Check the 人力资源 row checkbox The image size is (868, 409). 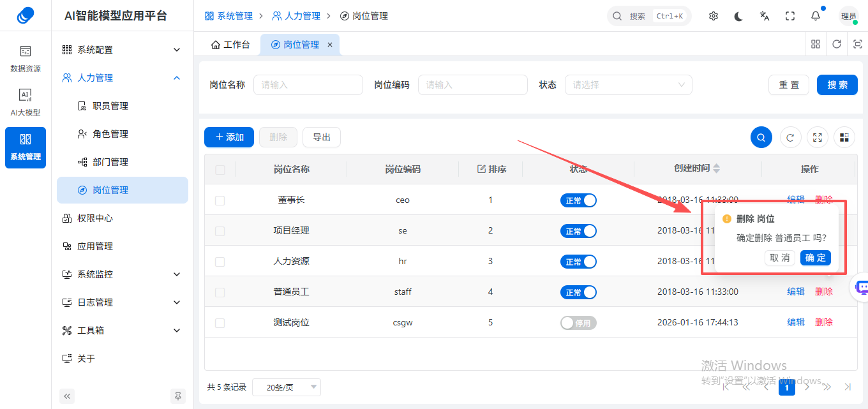(220, 262)
